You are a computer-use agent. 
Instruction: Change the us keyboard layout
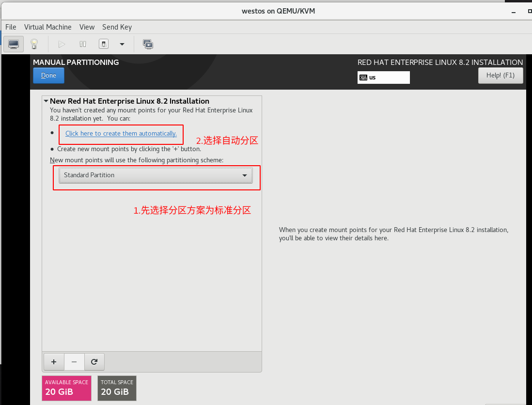click(x=383, y=78)
